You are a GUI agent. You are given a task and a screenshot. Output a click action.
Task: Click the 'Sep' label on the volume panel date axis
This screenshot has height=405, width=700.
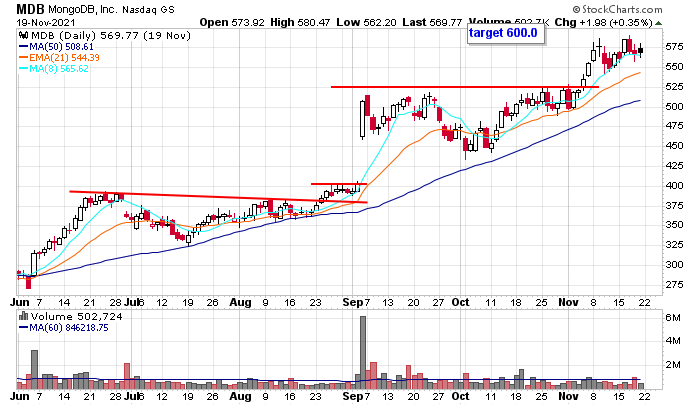point(353,396)
